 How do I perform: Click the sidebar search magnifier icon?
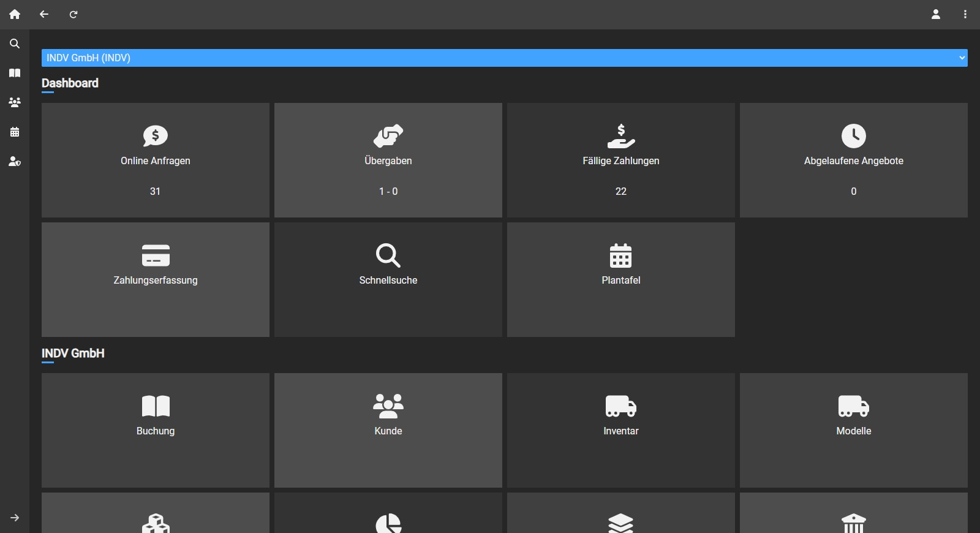click(x=15, y=43)
